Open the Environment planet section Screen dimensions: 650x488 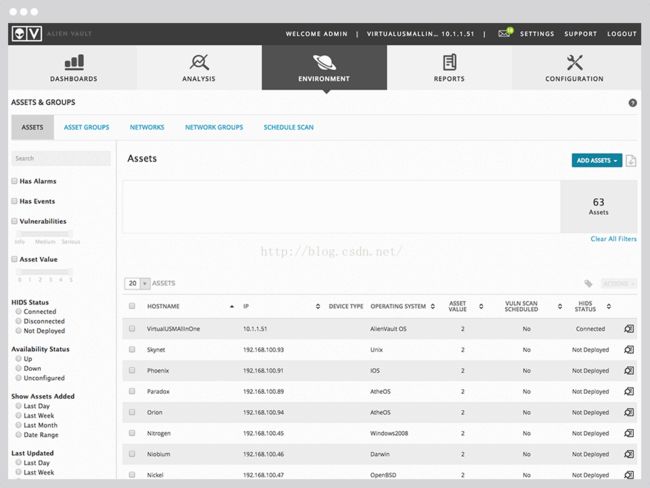(324, 68)
